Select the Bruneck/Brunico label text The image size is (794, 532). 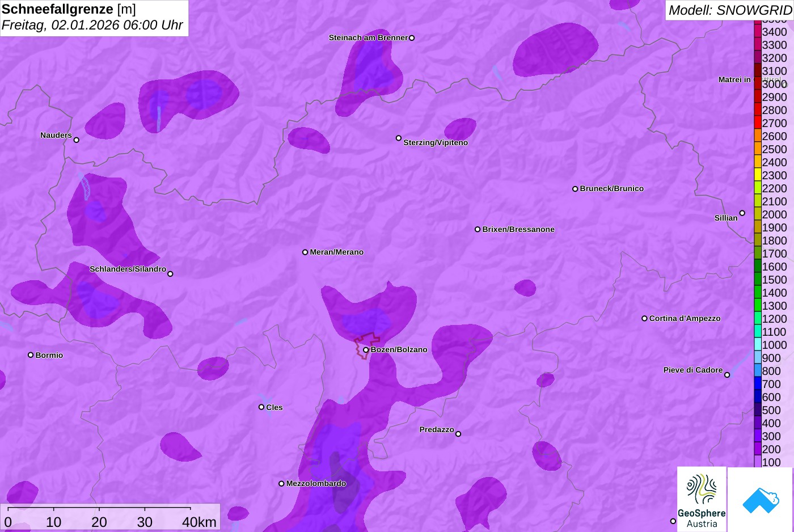(x=612, y=188)
